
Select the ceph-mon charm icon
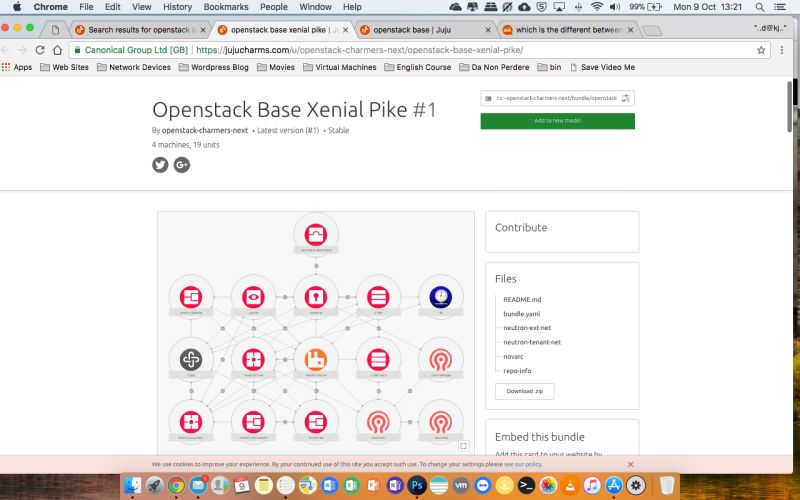378,422
